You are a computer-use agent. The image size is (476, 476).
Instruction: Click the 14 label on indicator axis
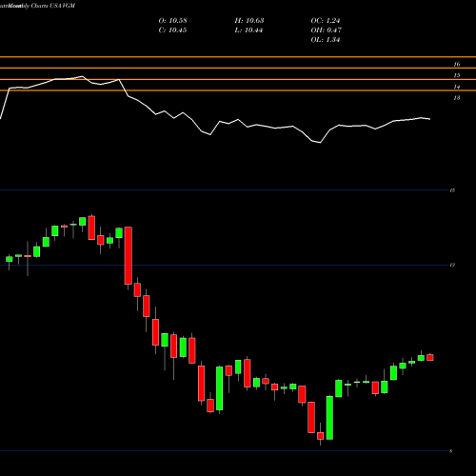[456, 87]
